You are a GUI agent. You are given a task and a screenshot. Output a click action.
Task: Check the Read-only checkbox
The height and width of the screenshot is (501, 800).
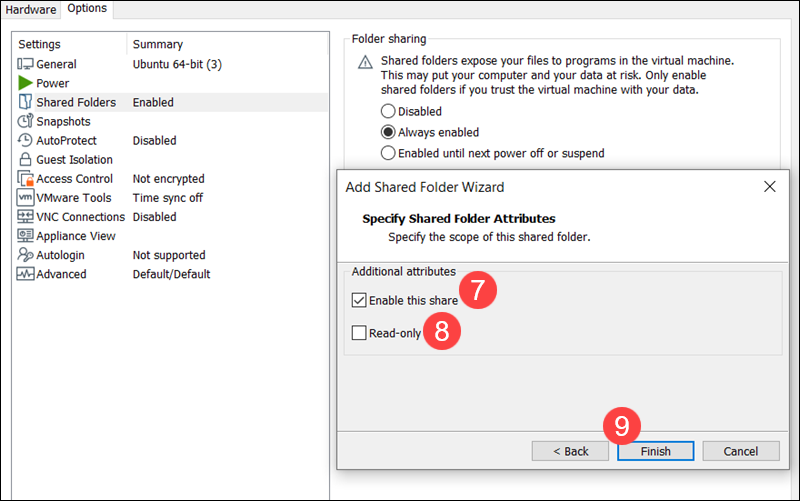pyautogui.click(x=359, y=333)
